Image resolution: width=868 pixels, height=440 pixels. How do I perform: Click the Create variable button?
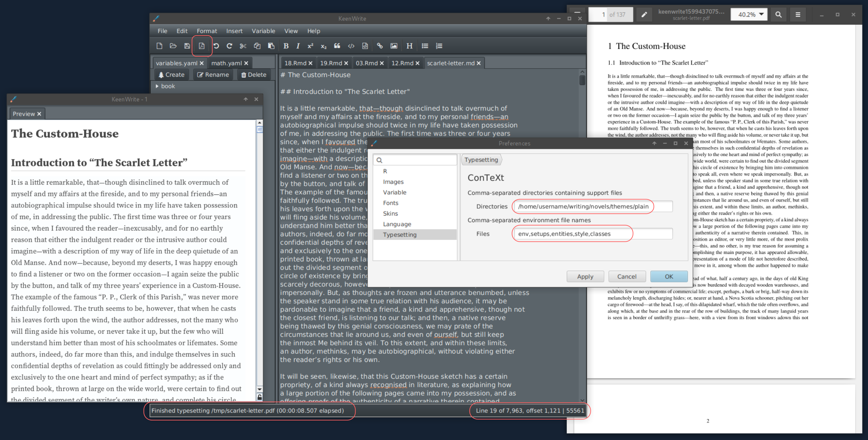(x=172, y=75)
